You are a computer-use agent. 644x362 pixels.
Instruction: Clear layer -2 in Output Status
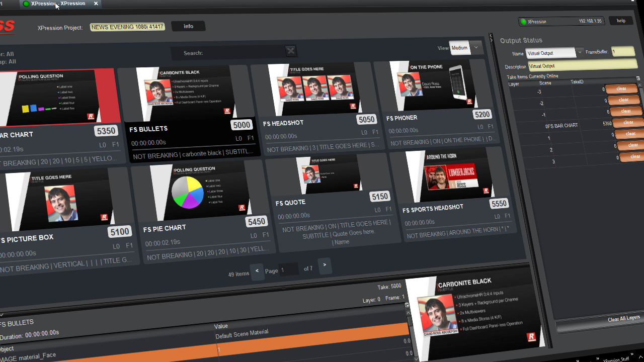[624, 100]
